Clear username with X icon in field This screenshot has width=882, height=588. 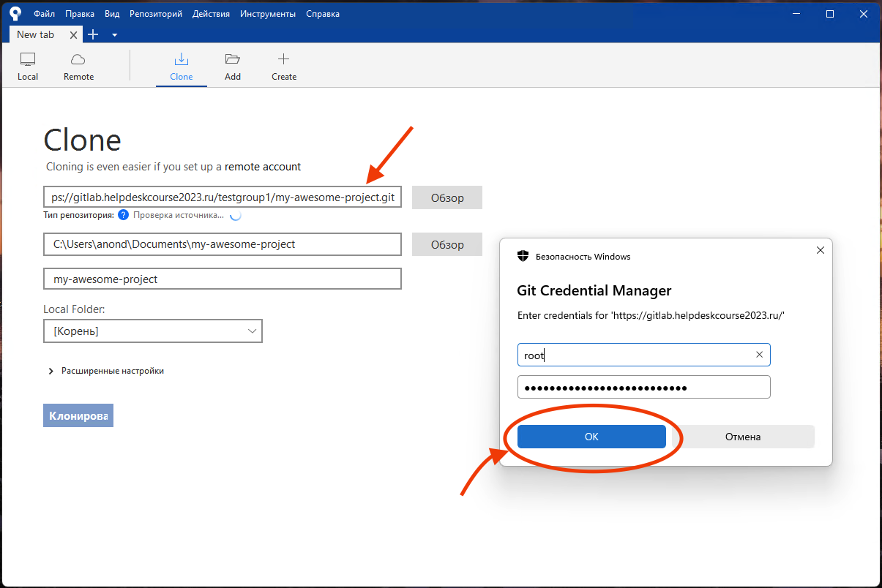click(759, 355)
